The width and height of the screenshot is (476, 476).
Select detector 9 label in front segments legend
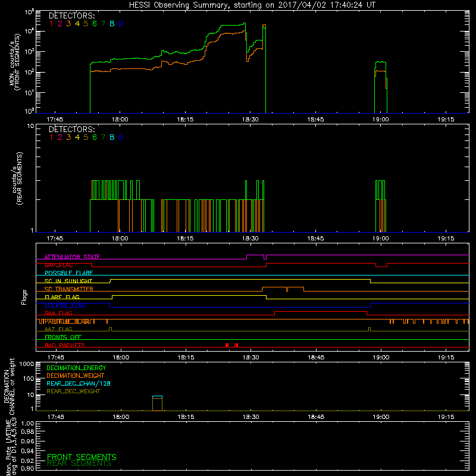[121, 24]
